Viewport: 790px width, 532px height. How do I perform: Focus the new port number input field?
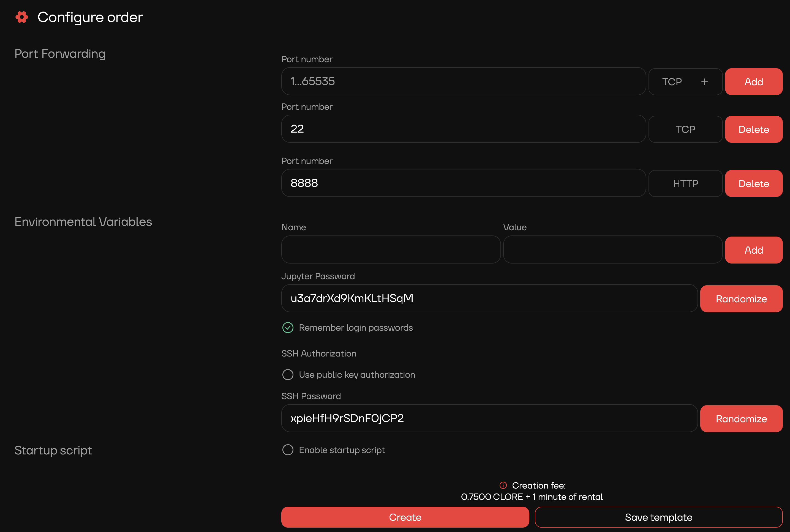(463, 81)
